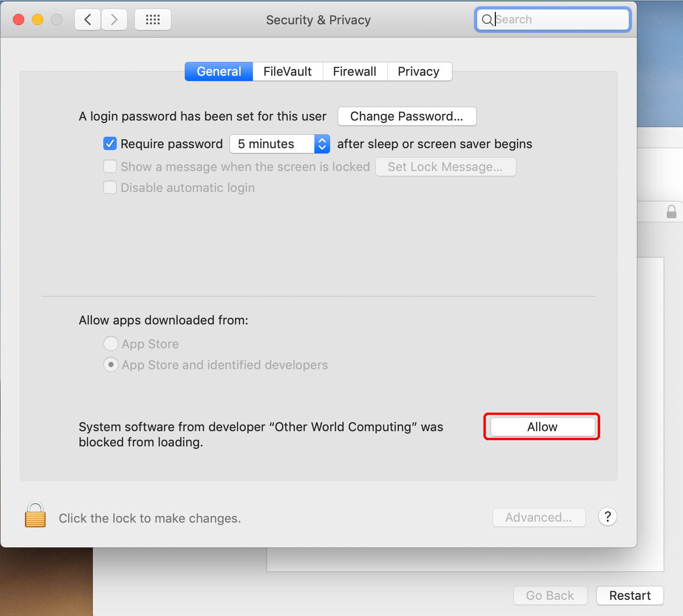This screenshot has height=616, width=683.
Task: Click the small gray lock in background window
Action: tap(671, 212)
